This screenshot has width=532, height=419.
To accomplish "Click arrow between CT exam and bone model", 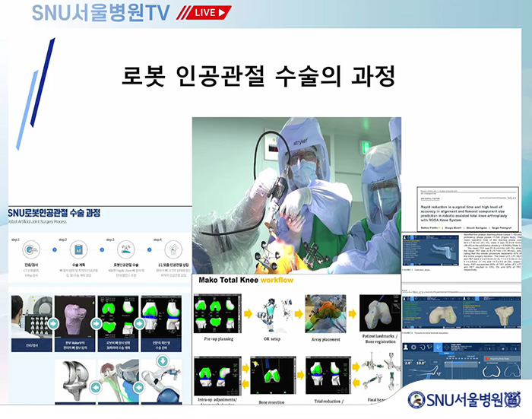I will tap(52, 323).
